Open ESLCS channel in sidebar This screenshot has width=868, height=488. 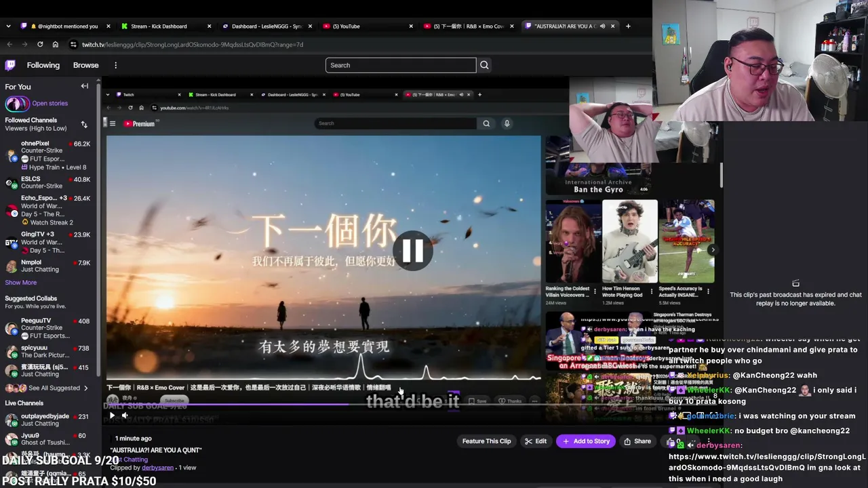click(48, 182)
